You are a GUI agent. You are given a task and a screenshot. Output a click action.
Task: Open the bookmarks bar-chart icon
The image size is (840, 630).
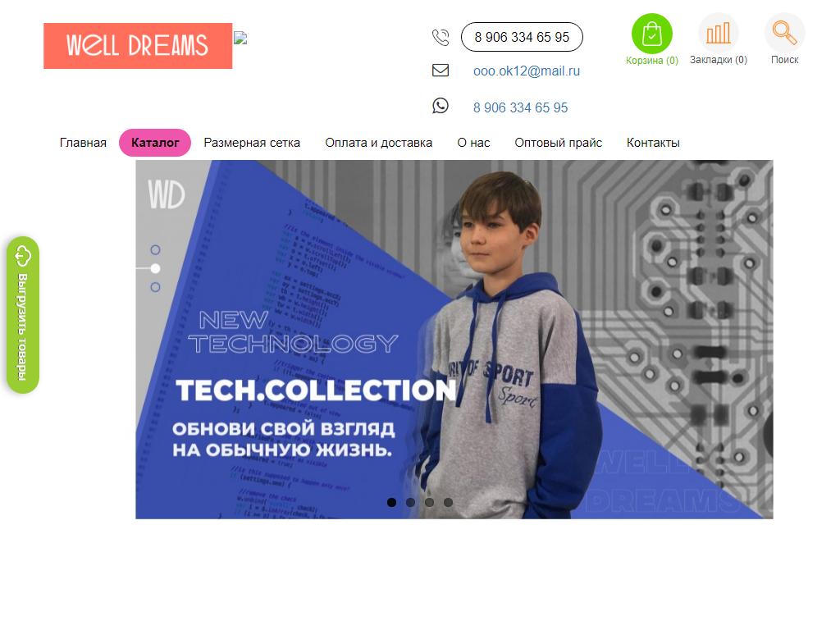[718, 33]
